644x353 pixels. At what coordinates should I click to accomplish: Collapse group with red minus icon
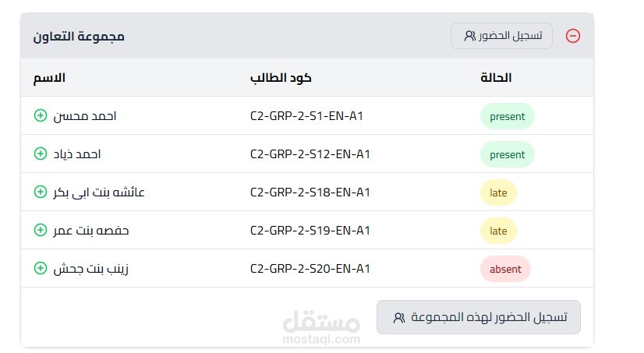click(572, 36)
